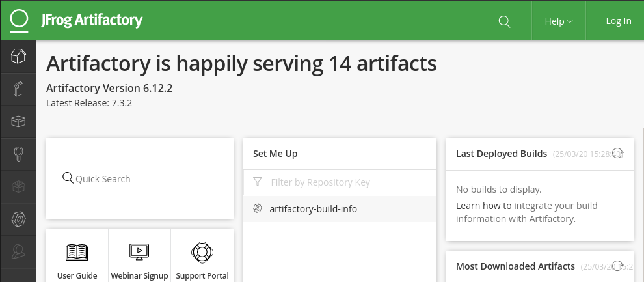Expand the Help dropdown menu

pos(558,21)
